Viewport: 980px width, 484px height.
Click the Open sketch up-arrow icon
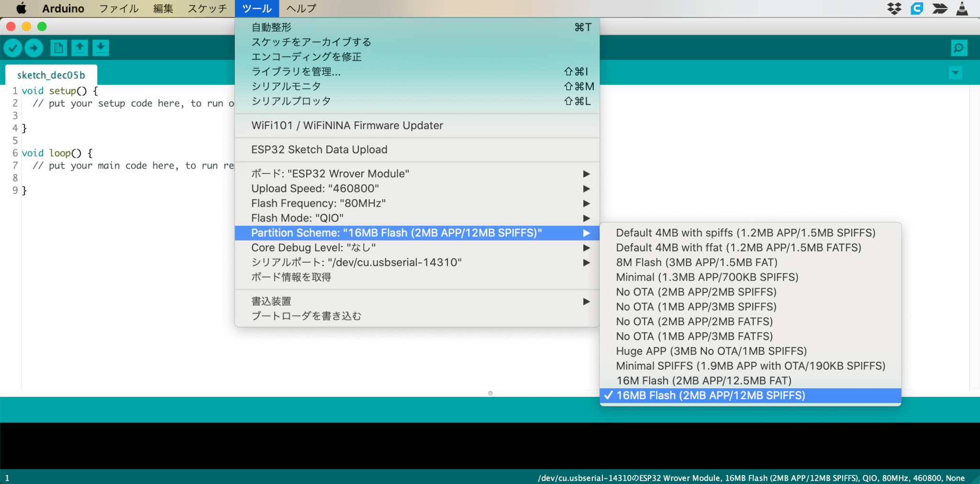coord(79,48)
